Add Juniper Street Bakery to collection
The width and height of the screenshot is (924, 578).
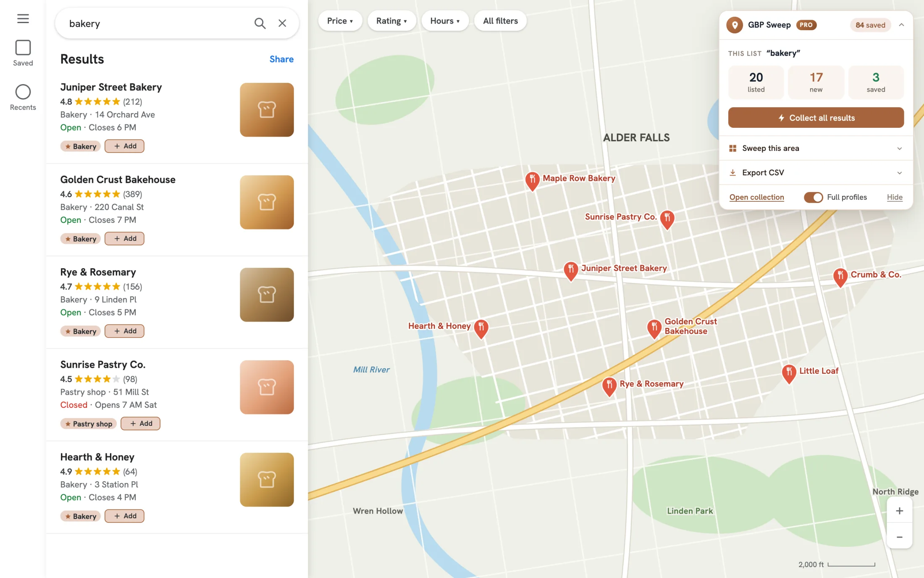(x=124, y=146)
